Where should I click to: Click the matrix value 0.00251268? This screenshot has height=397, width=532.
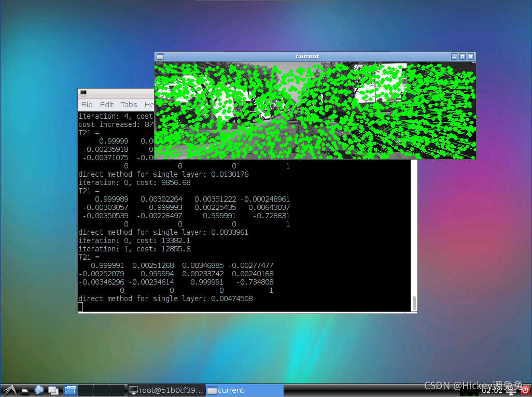point(153,265)
